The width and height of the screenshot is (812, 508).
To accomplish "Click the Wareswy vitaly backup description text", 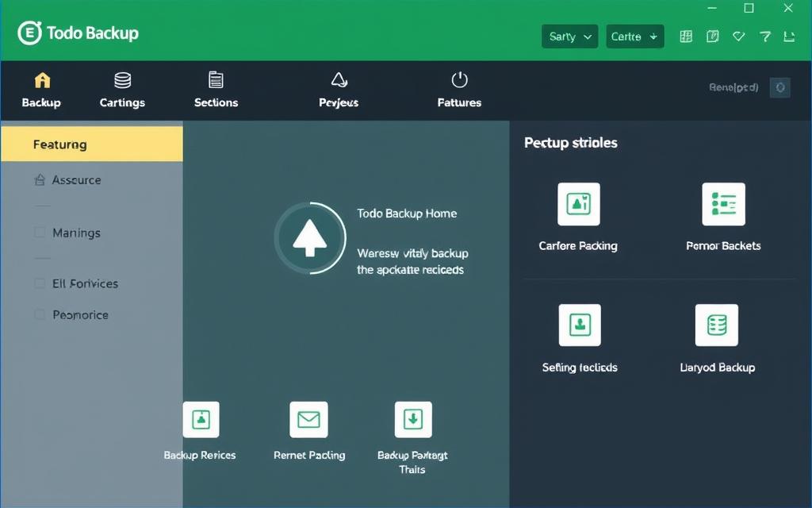I will (x=412, y=261).
